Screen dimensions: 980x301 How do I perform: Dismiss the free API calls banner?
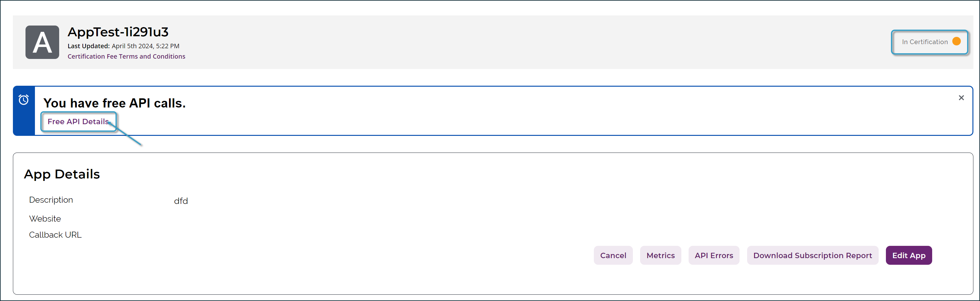pyautogui.click(x=961, y=97)
